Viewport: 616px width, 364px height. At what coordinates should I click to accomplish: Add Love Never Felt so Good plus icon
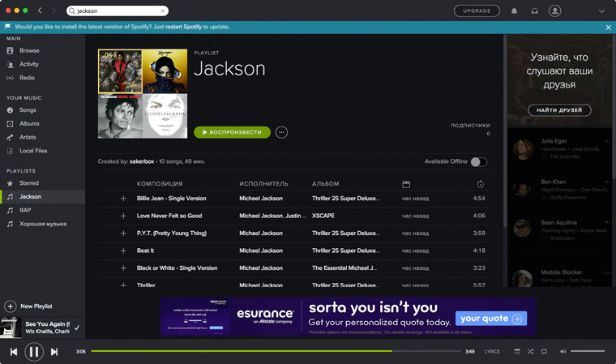click(x=123, y=216)
